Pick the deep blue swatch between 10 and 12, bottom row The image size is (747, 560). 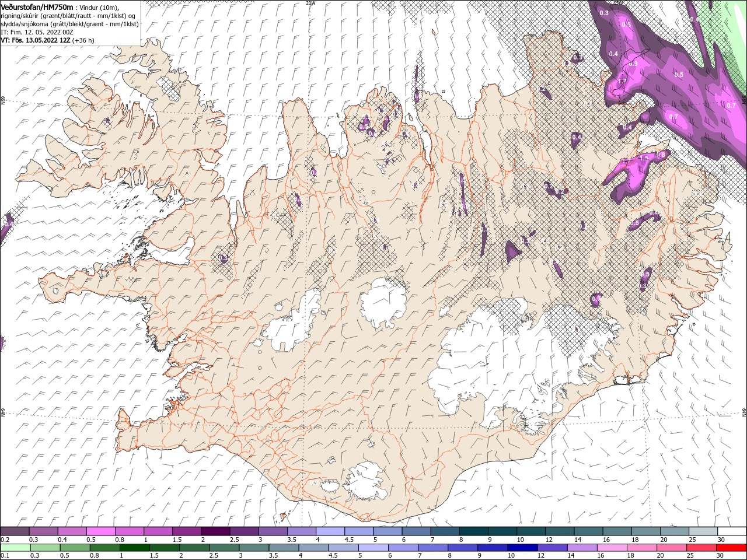click(522, 548)
